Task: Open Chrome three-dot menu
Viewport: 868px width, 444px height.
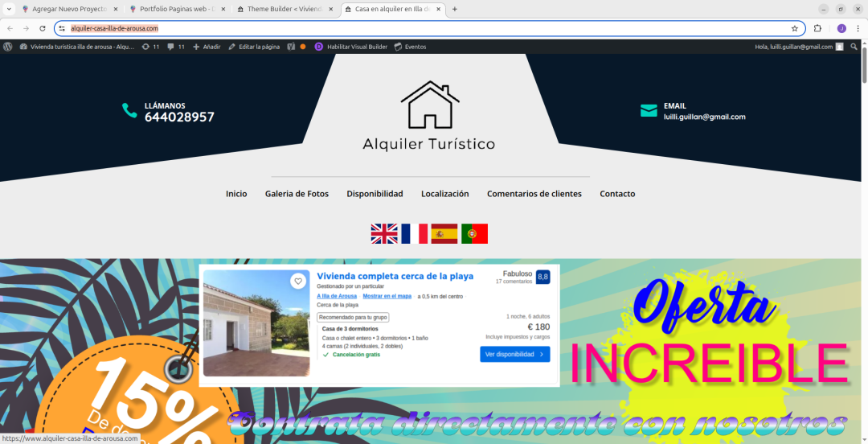Action: [858, 28]
